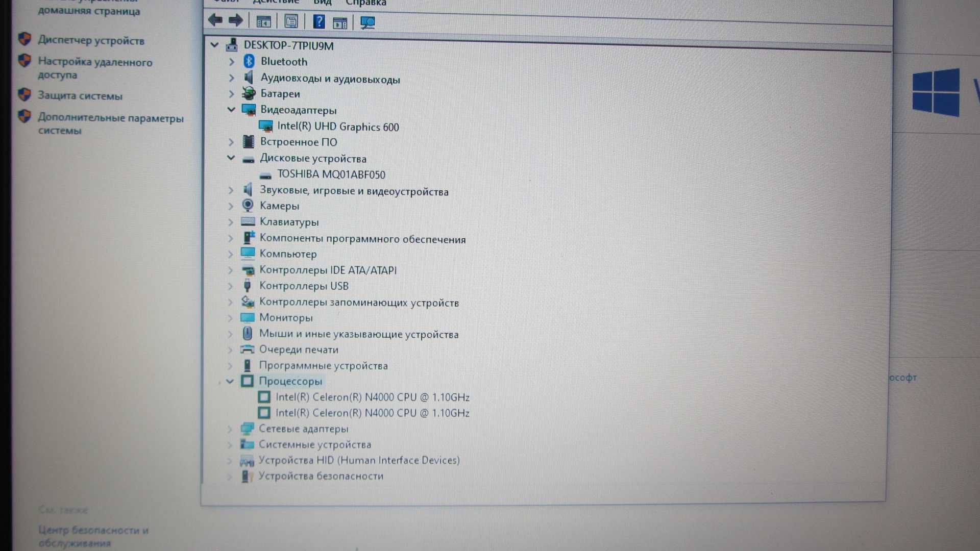The width and height of the screenshot is (980, 551).
Task: Click the computer monitor toolbar icon
Action: [368, 21]
